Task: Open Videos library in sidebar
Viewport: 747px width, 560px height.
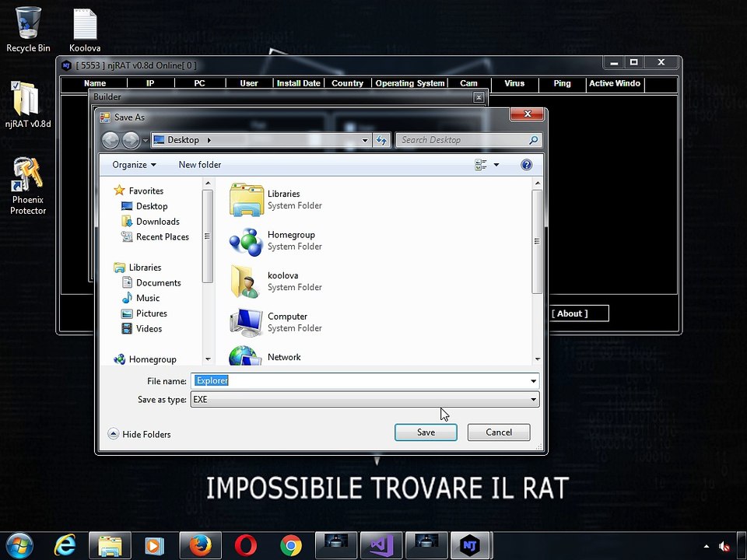Action: click(x=142, y=328)
